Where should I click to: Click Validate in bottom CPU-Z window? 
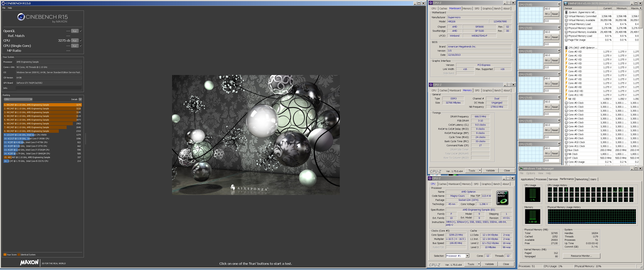[489, 264]
